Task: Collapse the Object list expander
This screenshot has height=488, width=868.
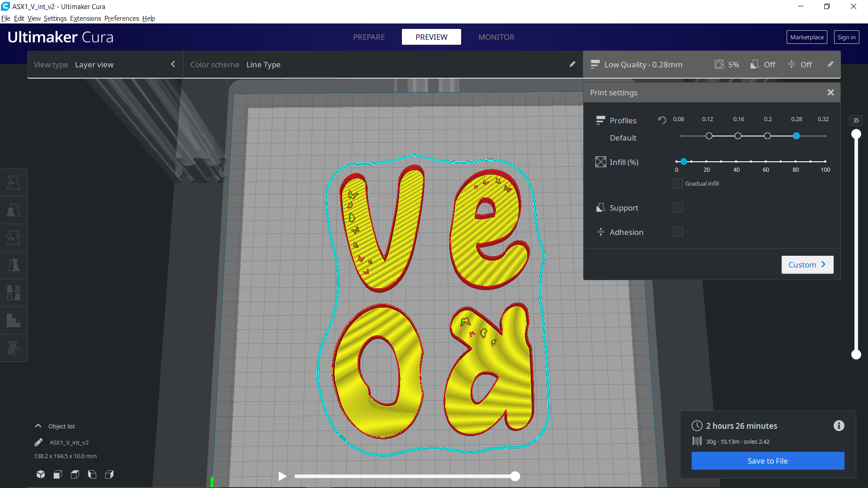Action: tap(38, 426)
